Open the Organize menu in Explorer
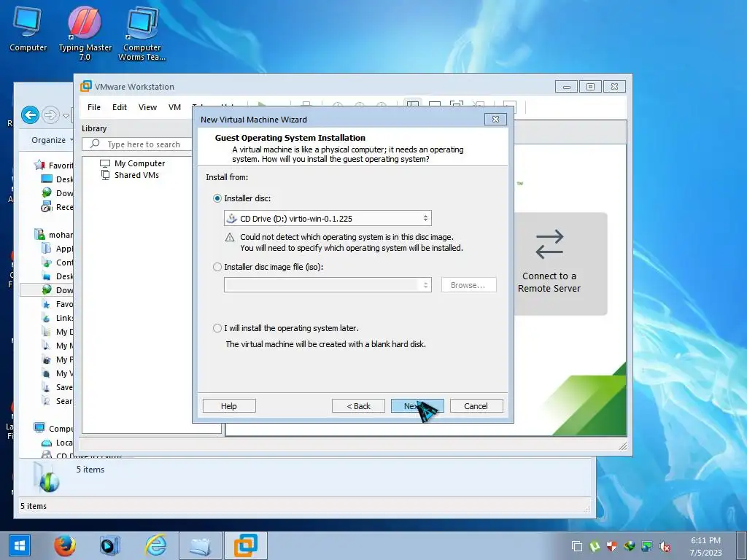Viewport: 747px width, 560px height. tap(52, 140)
